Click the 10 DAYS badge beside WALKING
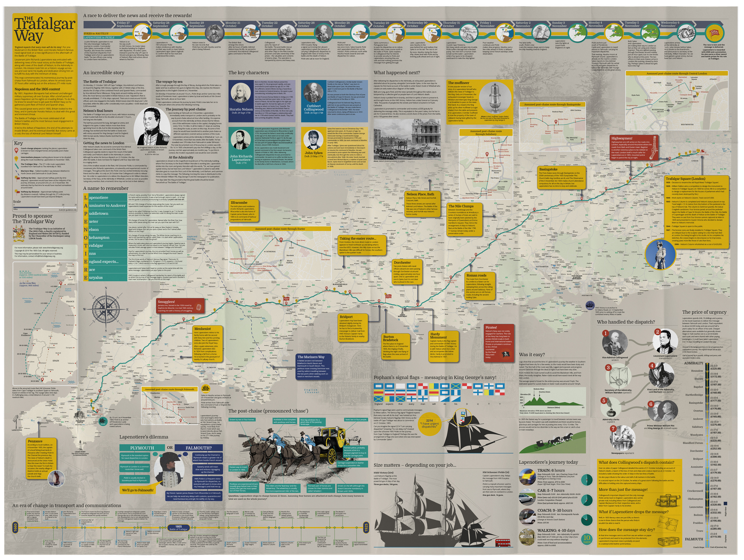The height and width of the screenshot is (560, 744). coord(587,539)
